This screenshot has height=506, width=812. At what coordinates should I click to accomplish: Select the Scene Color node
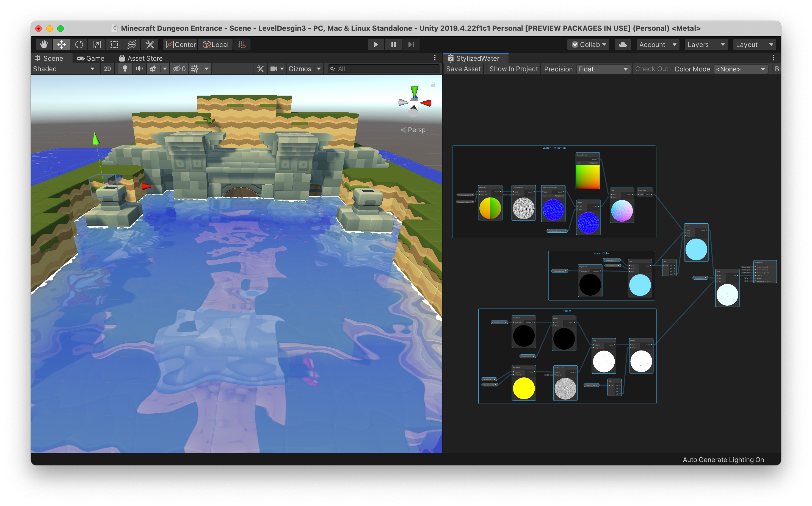645,192
